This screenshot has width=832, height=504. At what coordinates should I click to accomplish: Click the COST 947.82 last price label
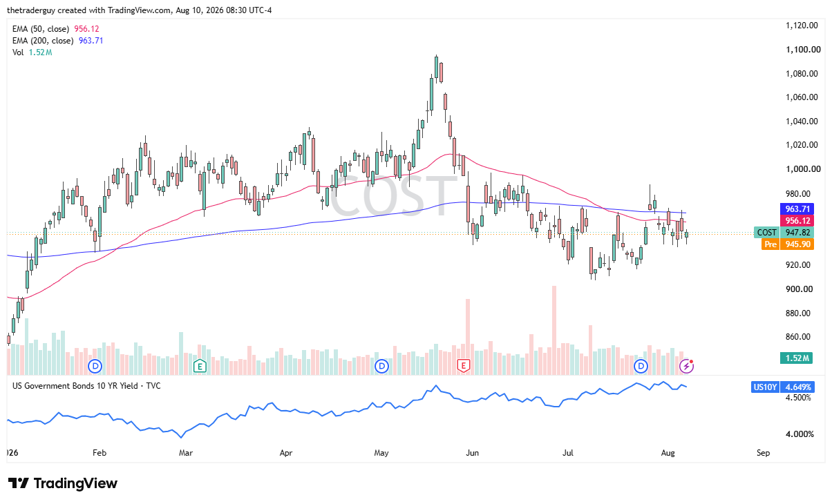click(x=784, y=233)
